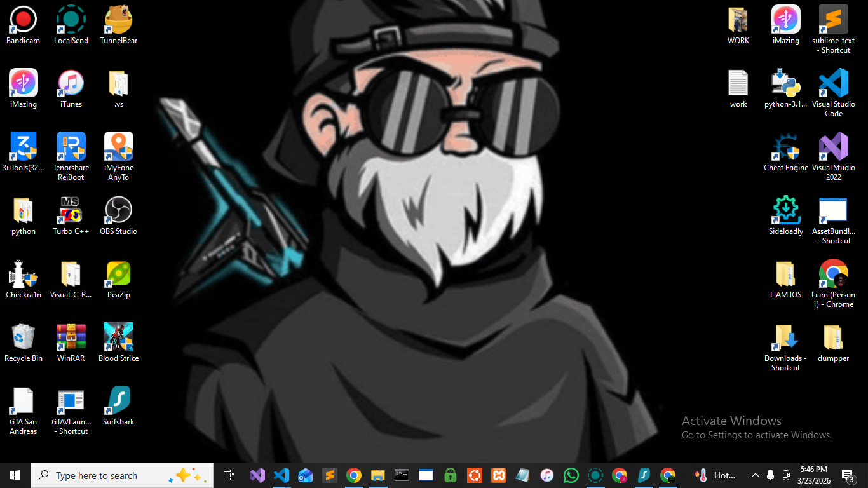The width and height of the screenshot is (868, 488).
Task: Expand the hidden system tray icons chevron
Action: [755, 475]
